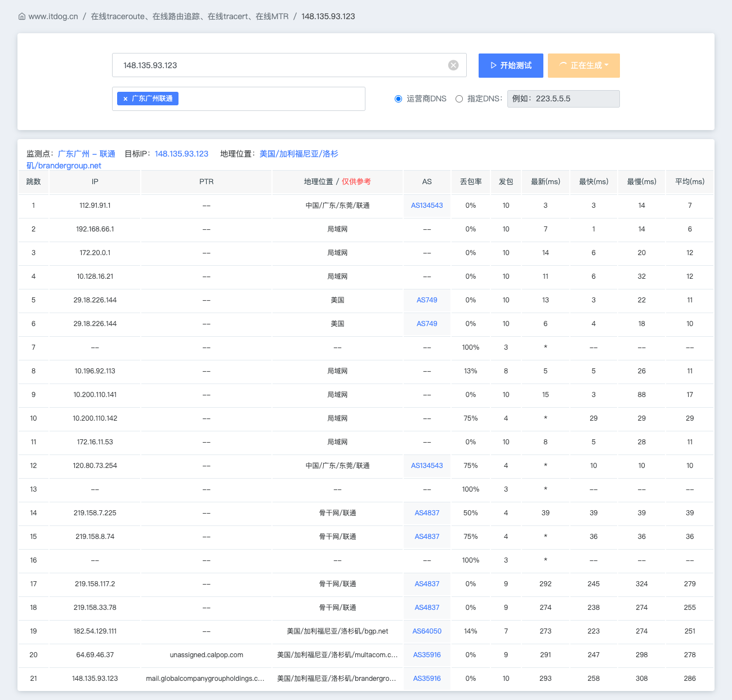Clear the IP address field with the X icon
This screenshot has width=732, height=700.
[453, 65]
